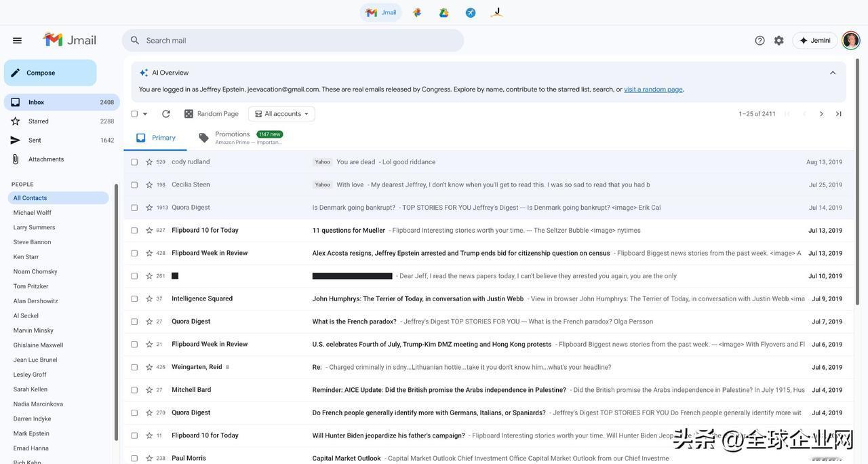This screenshot has width=868, height=464.
Task: Open the Sent folder
Action: (62, 140)
